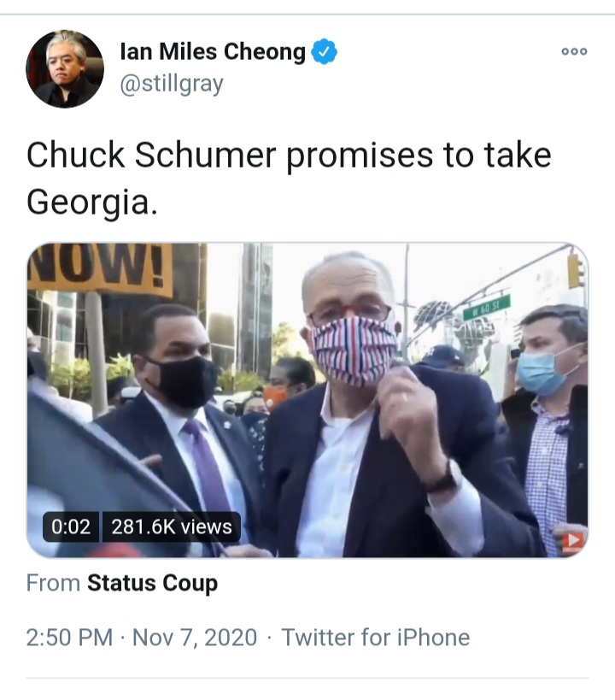
Task: Play the embedded tweet video
Action: [x=307, y=400]
